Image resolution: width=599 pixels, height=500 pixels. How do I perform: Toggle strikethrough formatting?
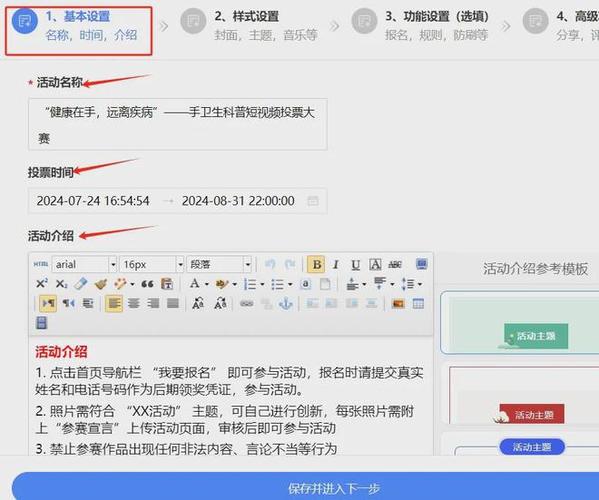tap(395, 264)
